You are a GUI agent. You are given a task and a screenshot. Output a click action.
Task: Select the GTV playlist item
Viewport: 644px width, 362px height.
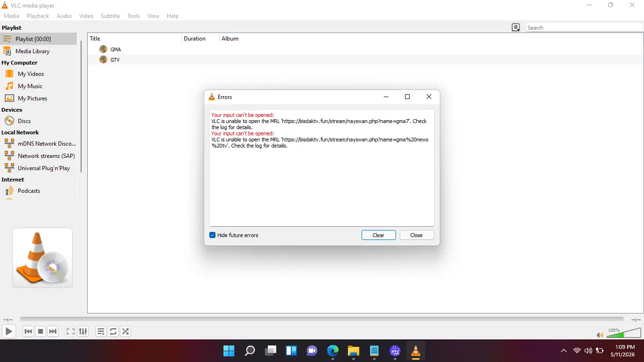(365, 59)
